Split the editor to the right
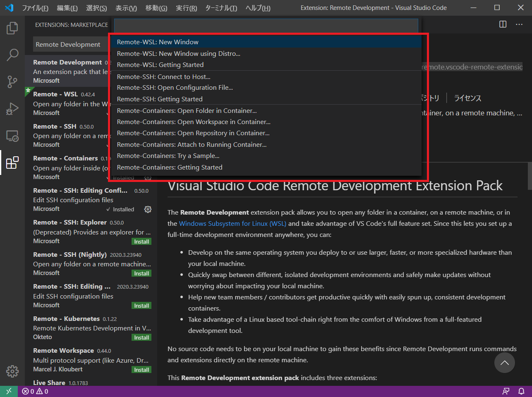The height and width of the screenshot is (397, 532). (x=503, y=24)
